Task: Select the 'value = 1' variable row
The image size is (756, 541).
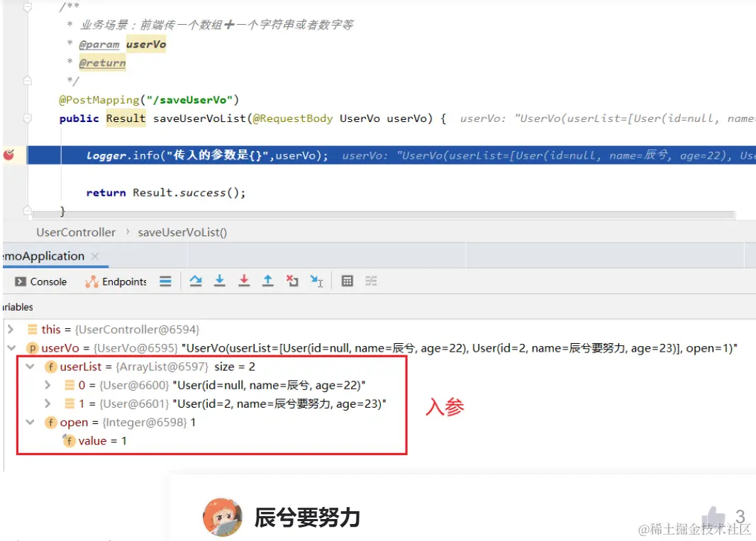Action: (x=94, y=441)
